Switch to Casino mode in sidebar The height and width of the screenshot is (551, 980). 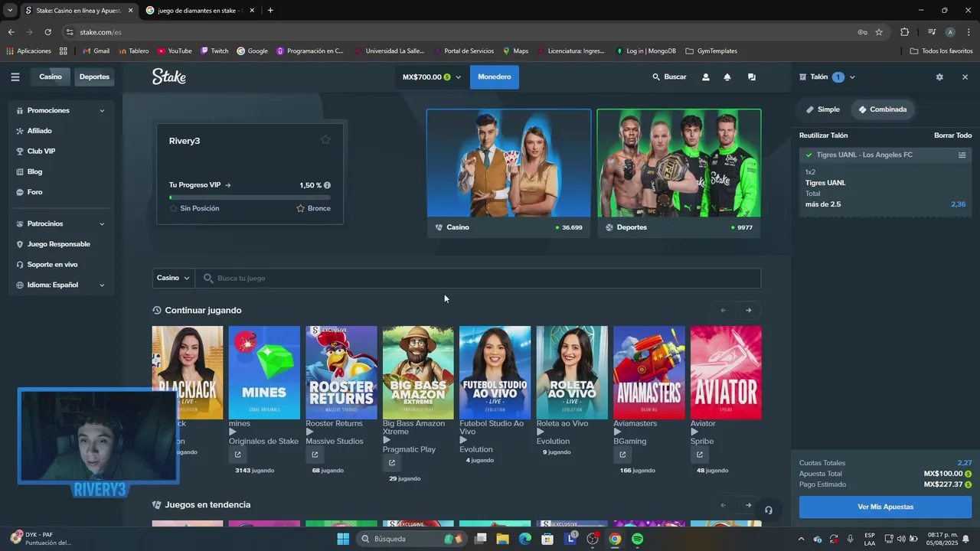point(51,77)
